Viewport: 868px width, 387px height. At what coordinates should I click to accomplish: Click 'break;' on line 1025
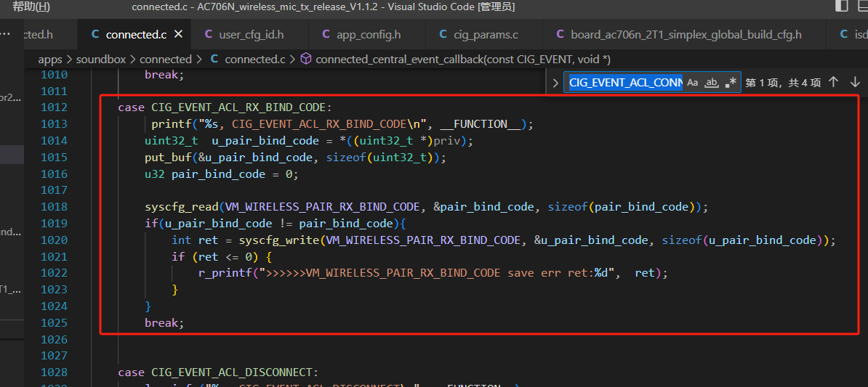pos(164,323)
